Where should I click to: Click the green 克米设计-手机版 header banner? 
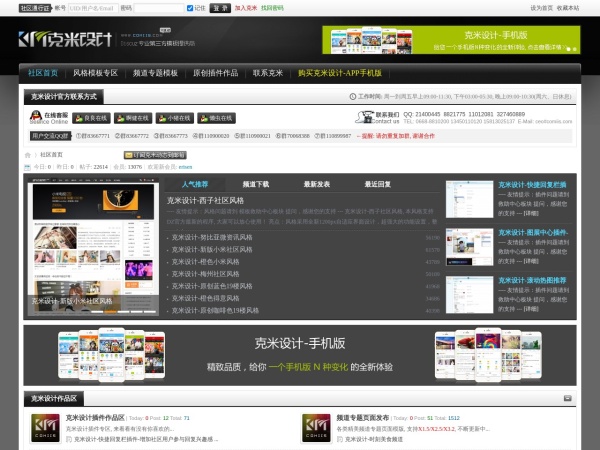tap(451, 40)
